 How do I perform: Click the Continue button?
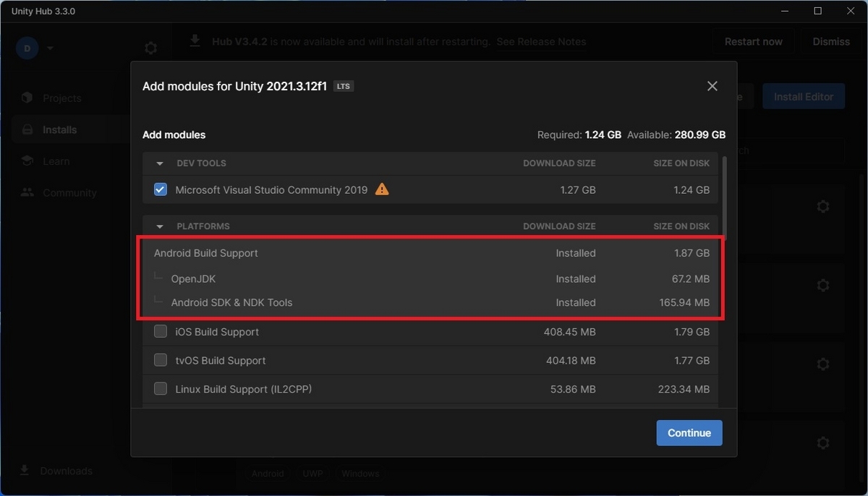coord(689,433)
